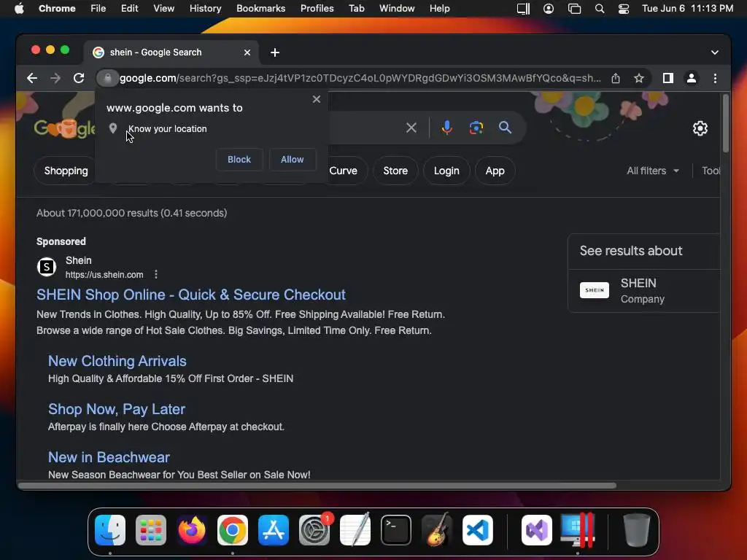Open site info lock icon in address bar
This screenshot has width=747, height=560.
[x=108, y=78]
